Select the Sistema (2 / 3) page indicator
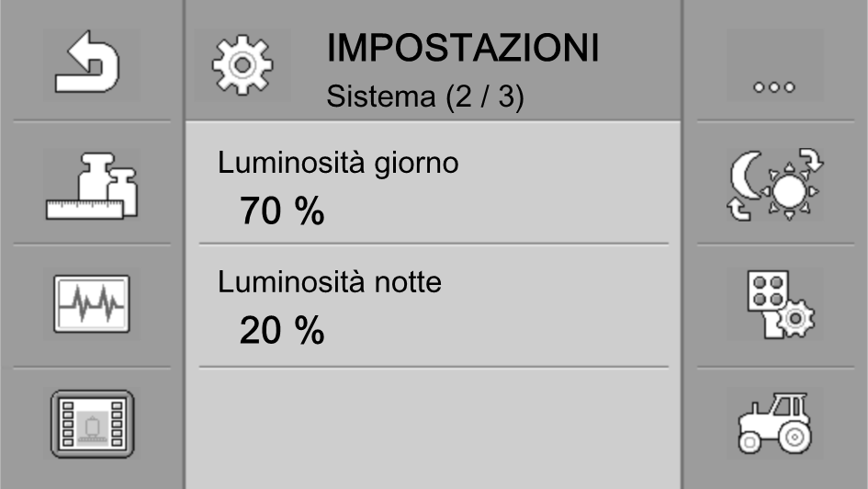Screen dimensions: 868x489 click(425, 97)
